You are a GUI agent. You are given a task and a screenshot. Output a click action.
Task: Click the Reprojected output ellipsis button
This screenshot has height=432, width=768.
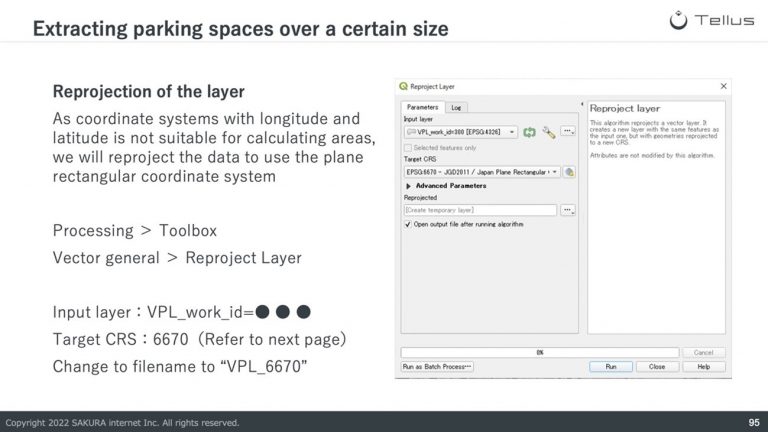pyautogui.click(x=568, y=210)
